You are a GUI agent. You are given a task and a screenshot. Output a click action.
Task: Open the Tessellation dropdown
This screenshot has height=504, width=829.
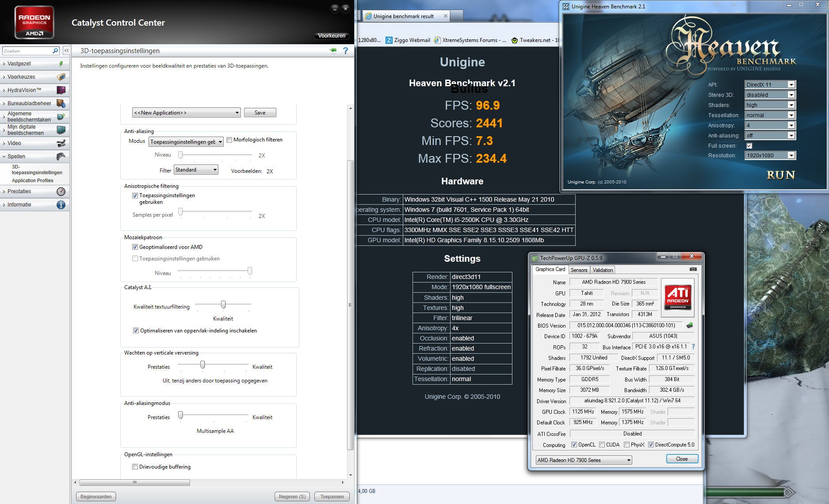click(x=770, y=115)
